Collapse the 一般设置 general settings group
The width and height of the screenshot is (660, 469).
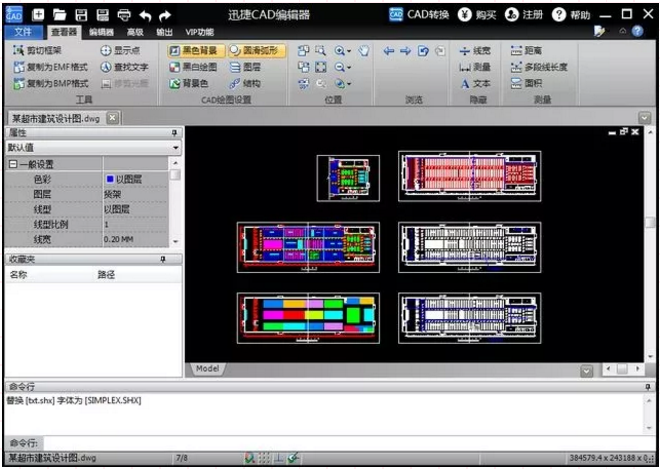coord(13,164)
